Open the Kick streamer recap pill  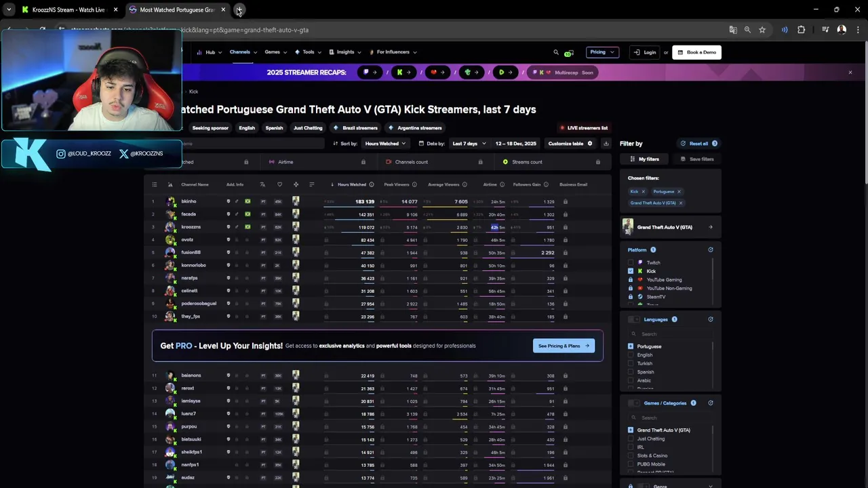tap(403, 73)
